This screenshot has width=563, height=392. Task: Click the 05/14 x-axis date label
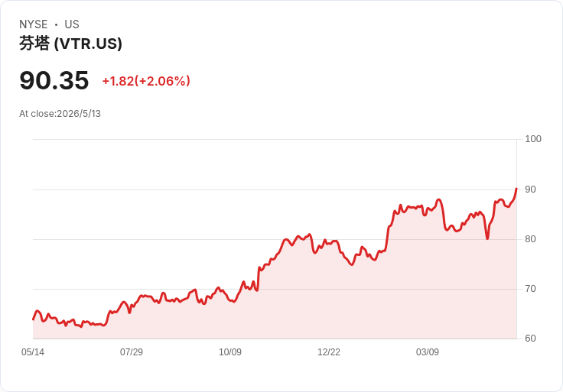click(33, 352)
